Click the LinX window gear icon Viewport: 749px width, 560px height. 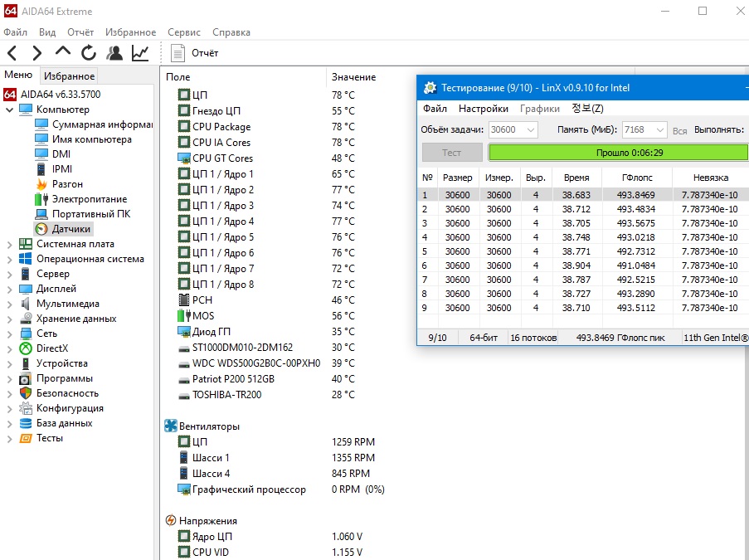tap(430, 88)
